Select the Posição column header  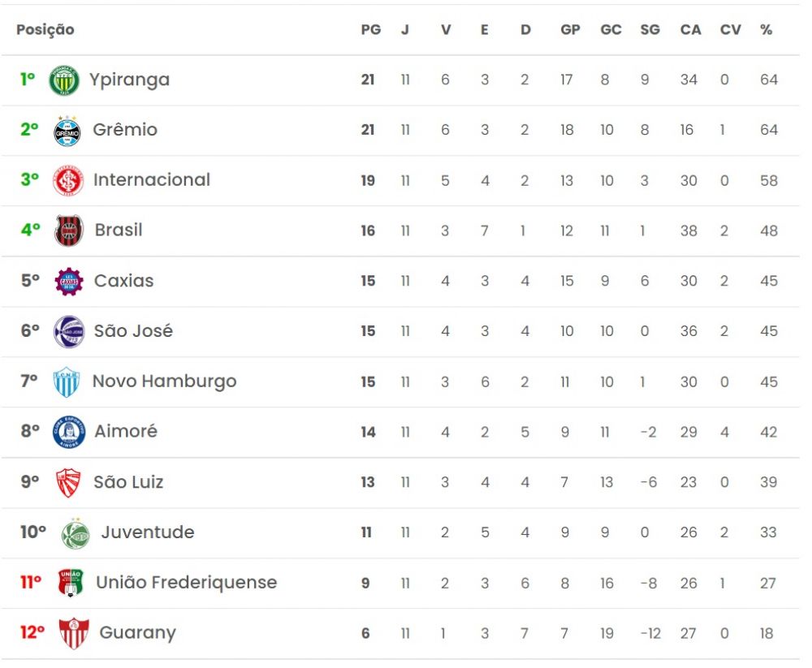(45, 30)
